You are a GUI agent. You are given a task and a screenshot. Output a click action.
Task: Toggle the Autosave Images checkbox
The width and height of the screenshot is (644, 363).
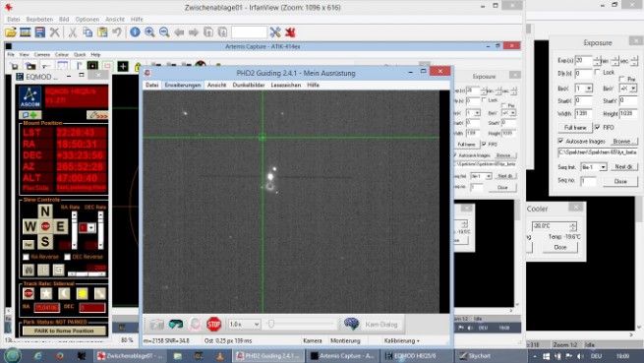[x=560, y=141]
